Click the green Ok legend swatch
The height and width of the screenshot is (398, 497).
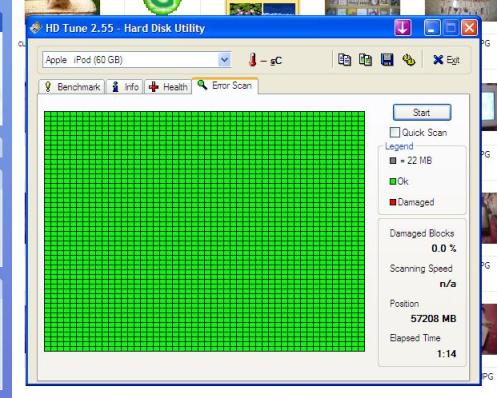coord(393,181)
